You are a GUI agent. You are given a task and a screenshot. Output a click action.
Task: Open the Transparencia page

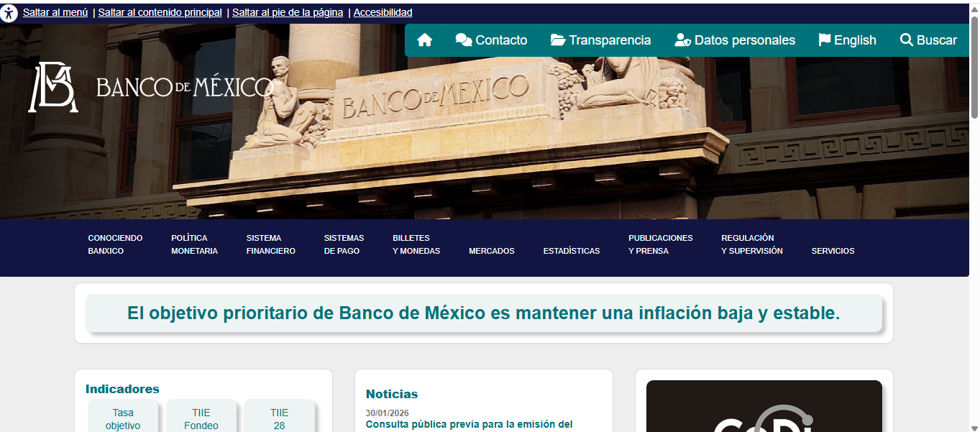pyautogui.click(x=601, y=40)
